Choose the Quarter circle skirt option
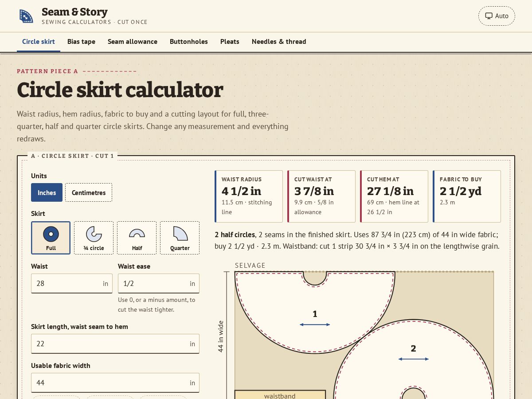Image resolution: width=532 pixels, height=399 pixels. [x=180, y=238]
